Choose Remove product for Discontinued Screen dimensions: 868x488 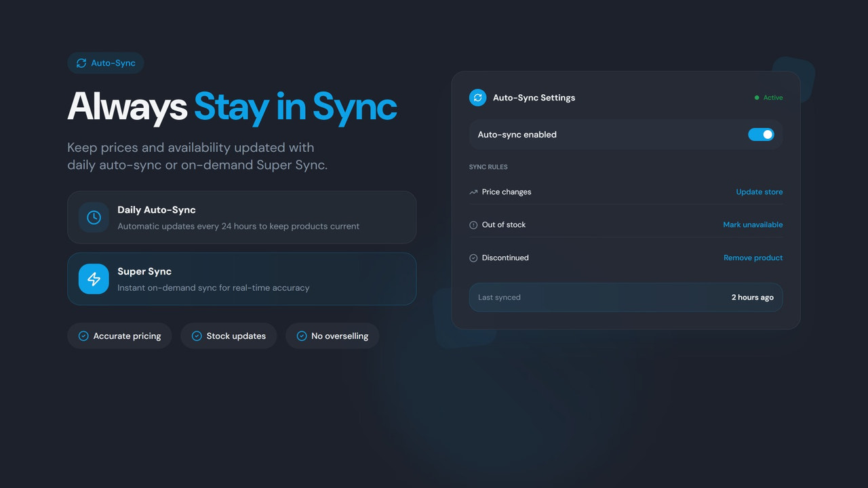pos(753,258)
